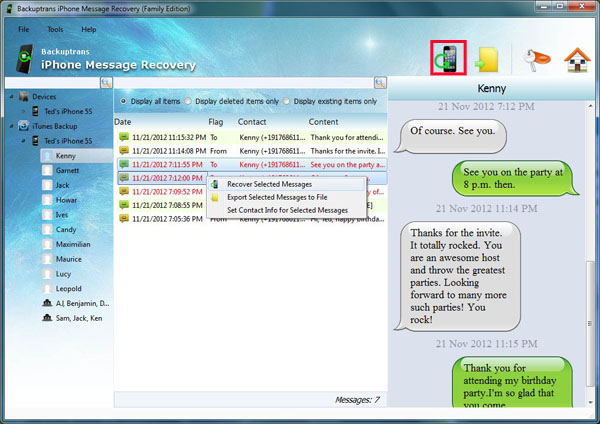This screenshot has width=600, height=424.
Task: Select the Leopold contact in tree
Action: 68,289
